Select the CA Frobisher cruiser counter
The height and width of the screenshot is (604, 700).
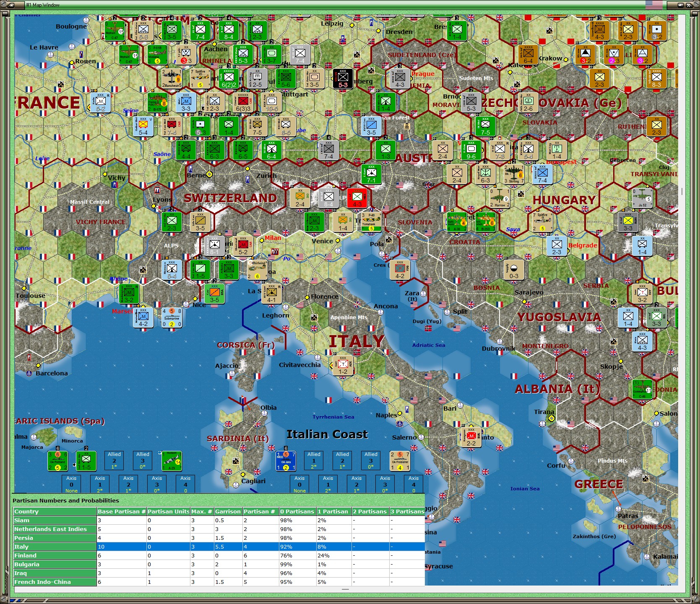pyautogui.click(x=400, y=461)
